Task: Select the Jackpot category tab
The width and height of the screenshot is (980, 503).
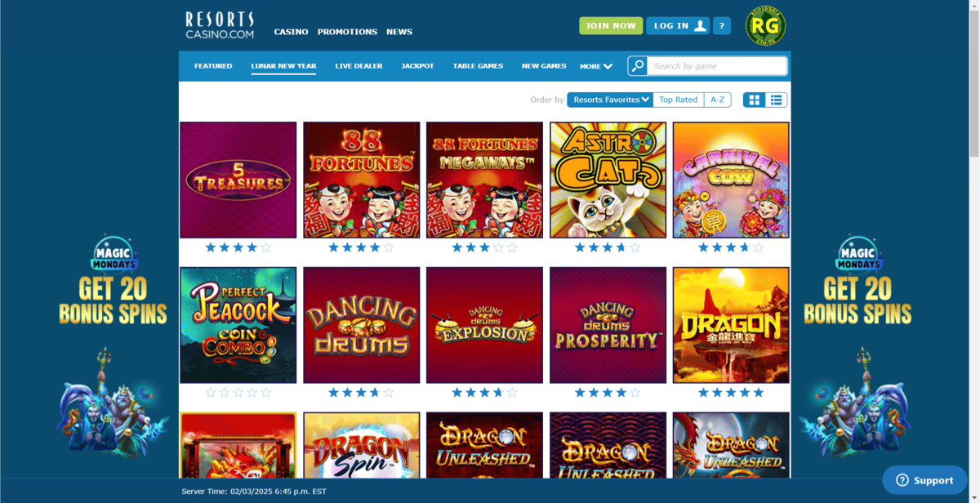Action: [417, 66]
